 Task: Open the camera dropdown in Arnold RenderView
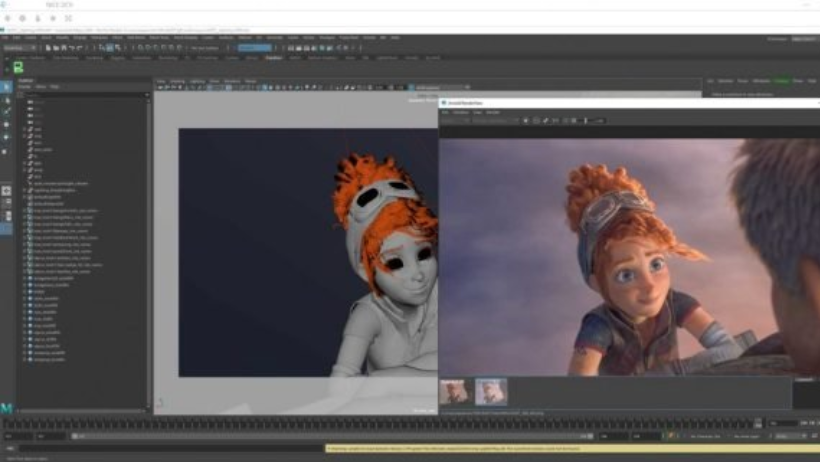(x=495, y=121)
